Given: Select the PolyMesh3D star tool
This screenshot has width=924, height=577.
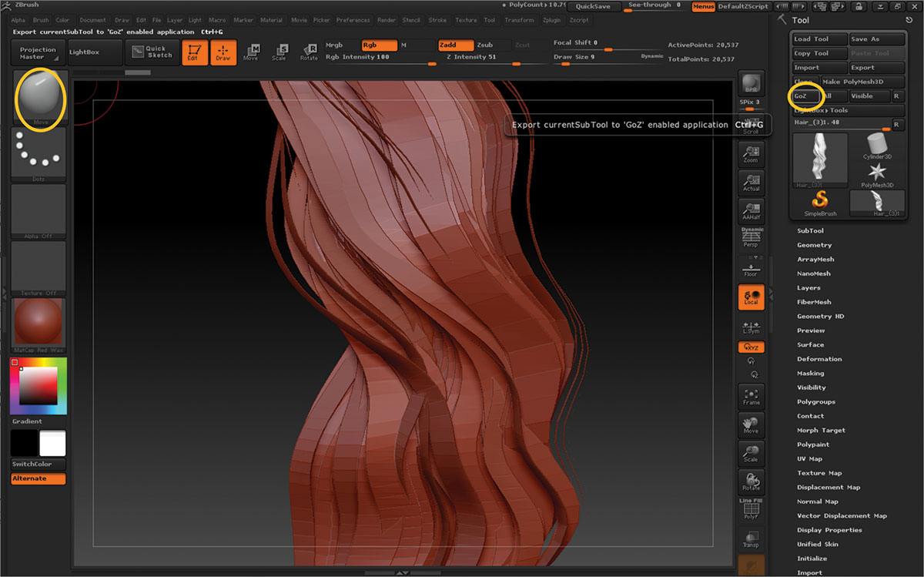Looking at the screenshot, I should [x=876, y=175].
